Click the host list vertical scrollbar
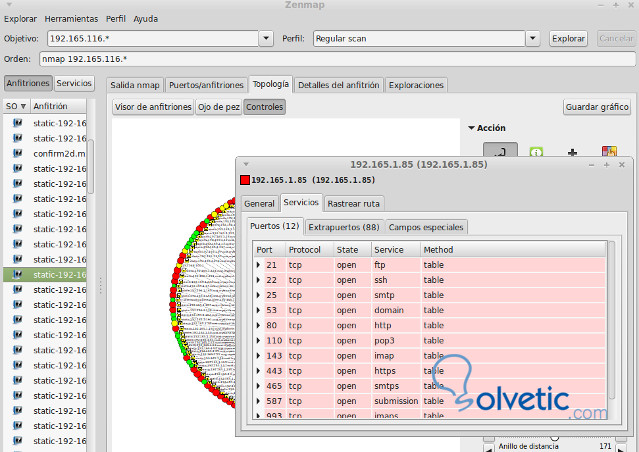 90,166
